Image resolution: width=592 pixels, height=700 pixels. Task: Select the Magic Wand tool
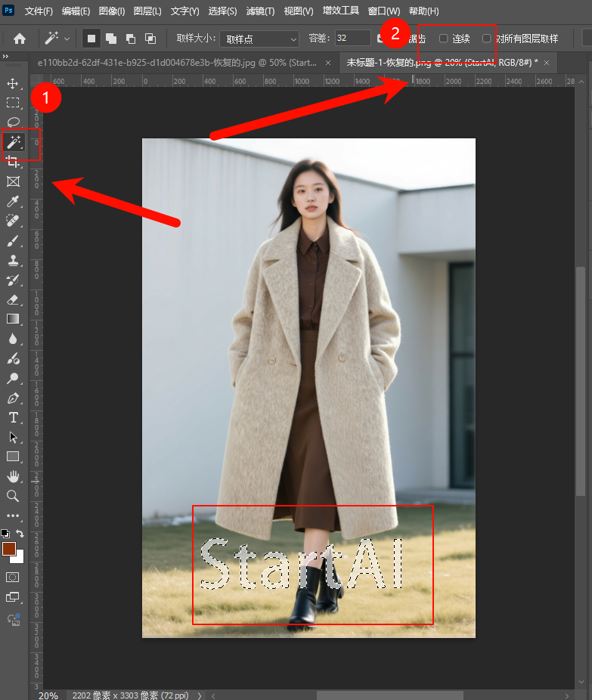(x=13, y=141)
